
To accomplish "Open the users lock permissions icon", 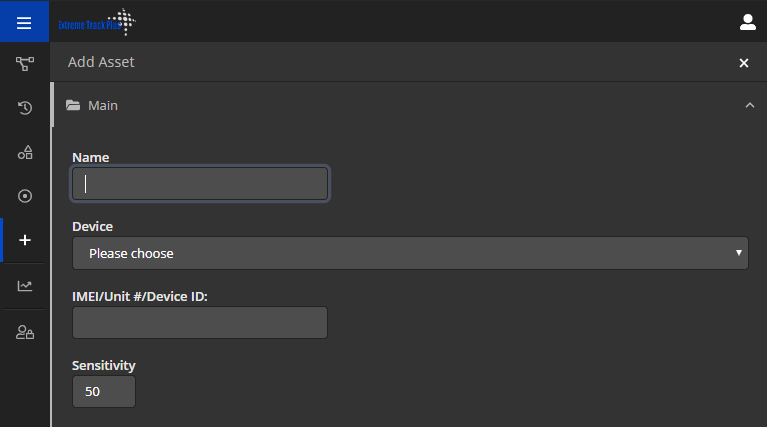I will [x=25, y=333].
